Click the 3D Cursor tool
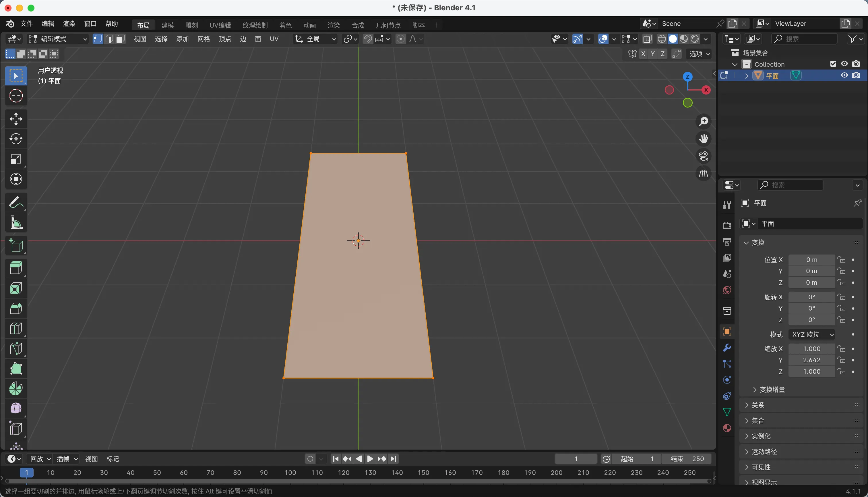Screen dimensions: 868x497 [x=16, y=96]
